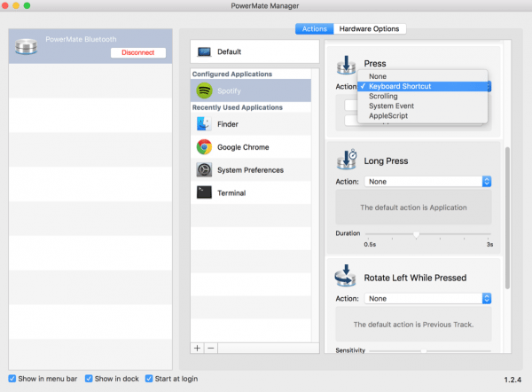This screenshot has width=532, height=392.
Task: Select the Spotify row in Configured Applications
Action: pyautogui.click(x=251, y=90)
